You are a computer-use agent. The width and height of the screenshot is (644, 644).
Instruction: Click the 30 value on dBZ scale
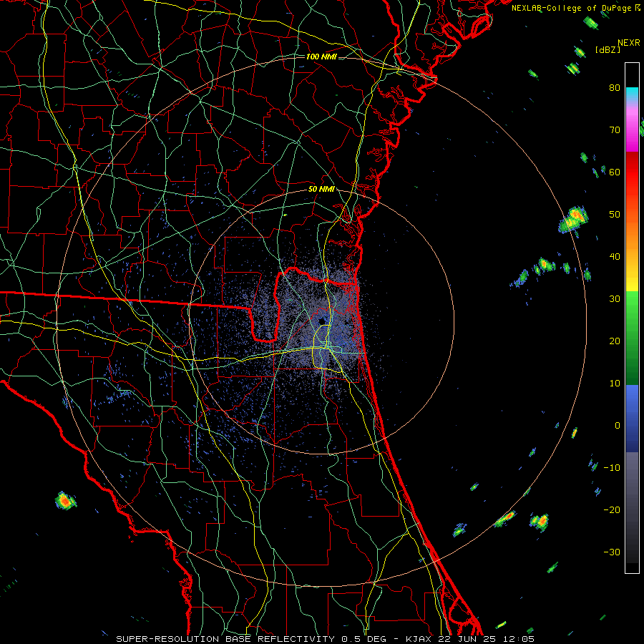click(x=615, y=299)
